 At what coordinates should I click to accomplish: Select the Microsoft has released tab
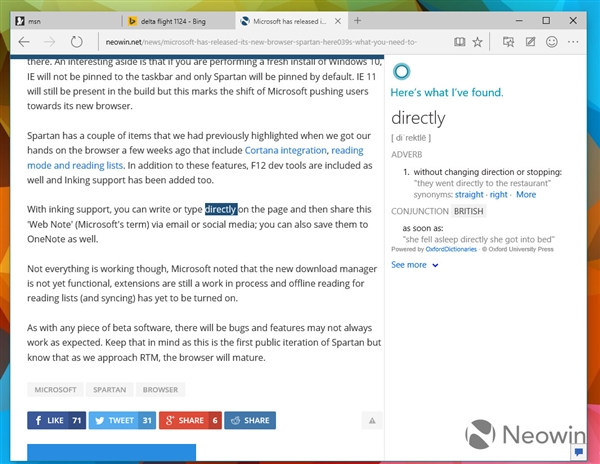(291, 21)
